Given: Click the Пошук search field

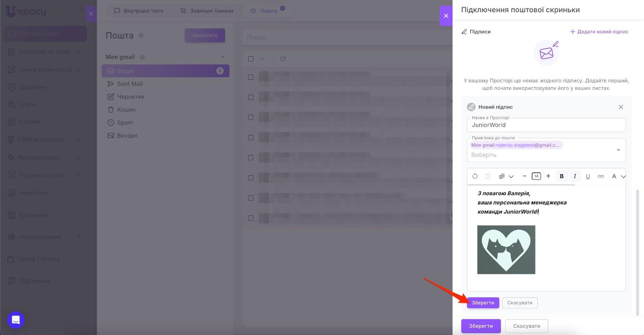Looking at the screenshot, I should [x=346, y=37].
